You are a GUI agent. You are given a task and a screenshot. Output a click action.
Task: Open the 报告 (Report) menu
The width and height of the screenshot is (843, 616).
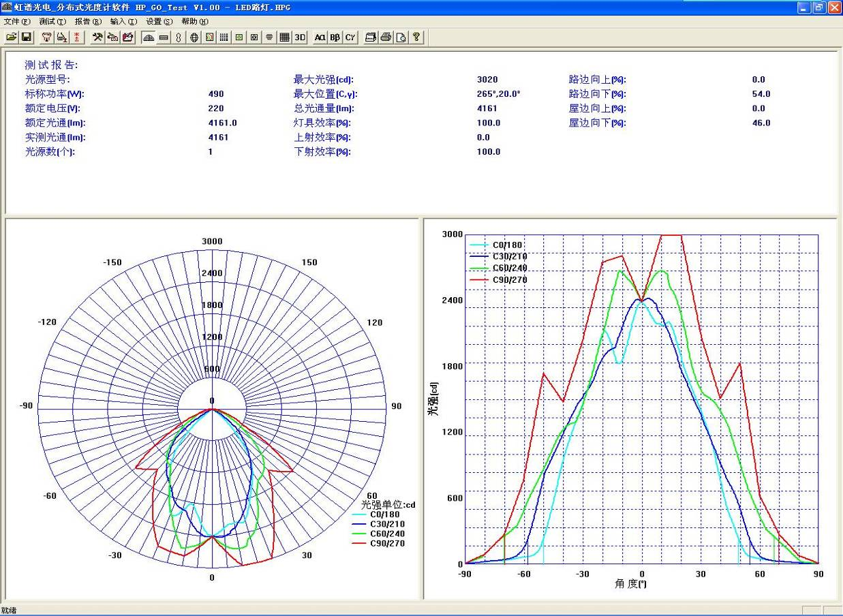pyautogui.click(x=87, y=21)
